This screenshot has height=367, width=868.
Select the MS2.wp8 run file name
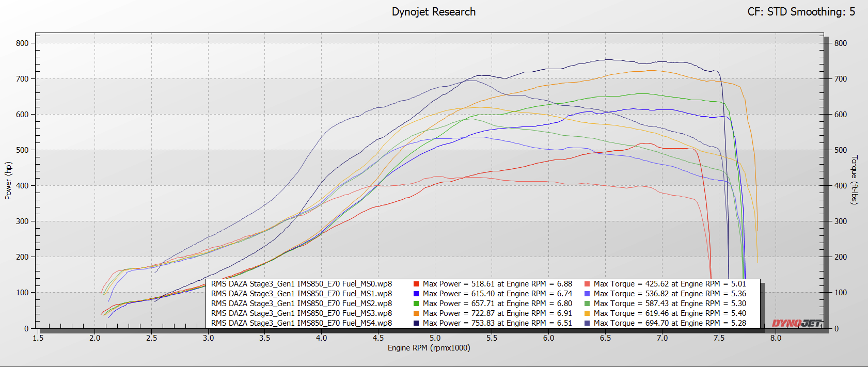point(302,304)
